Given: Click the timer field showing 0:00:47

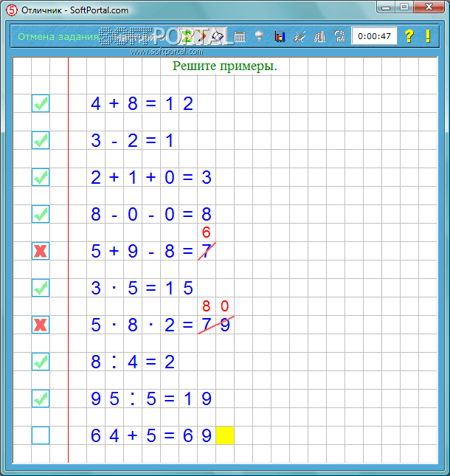Looking at the screenshot, I should (x=374, y=36).
